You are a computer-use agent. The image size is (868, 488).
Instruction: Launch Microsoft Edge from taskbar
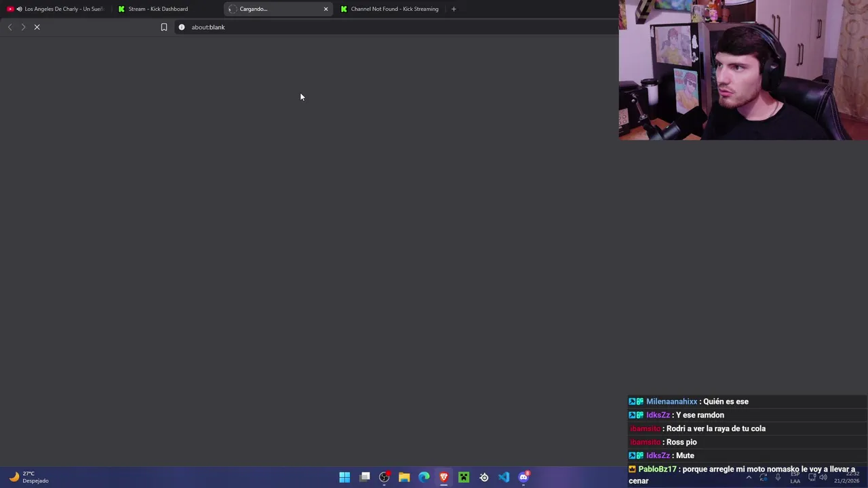click(x=424, y=477)
